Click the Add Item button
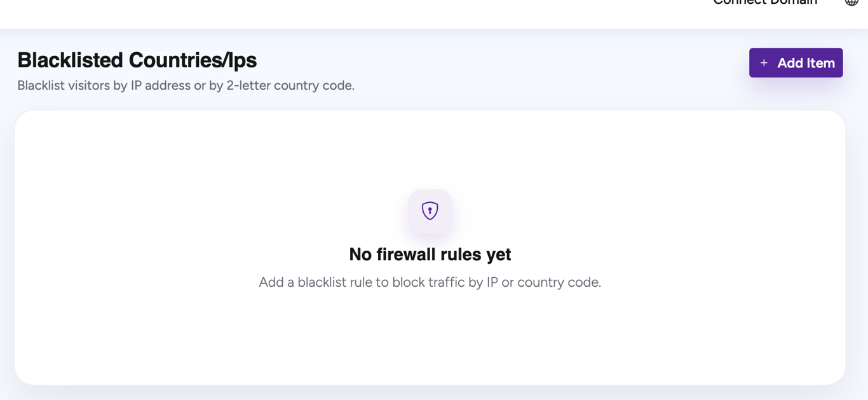 (x=796, y=62)
